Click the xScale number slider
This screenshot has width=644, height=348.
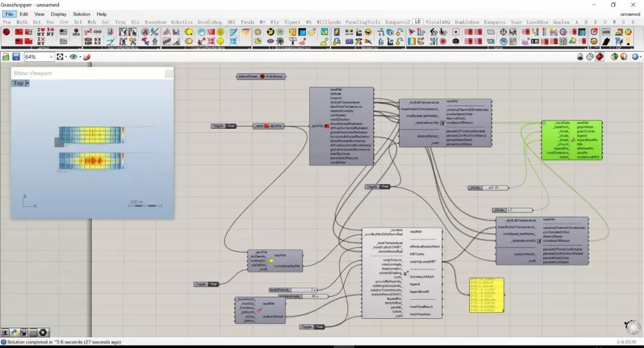pyautogui.click(x=488, y=188)
